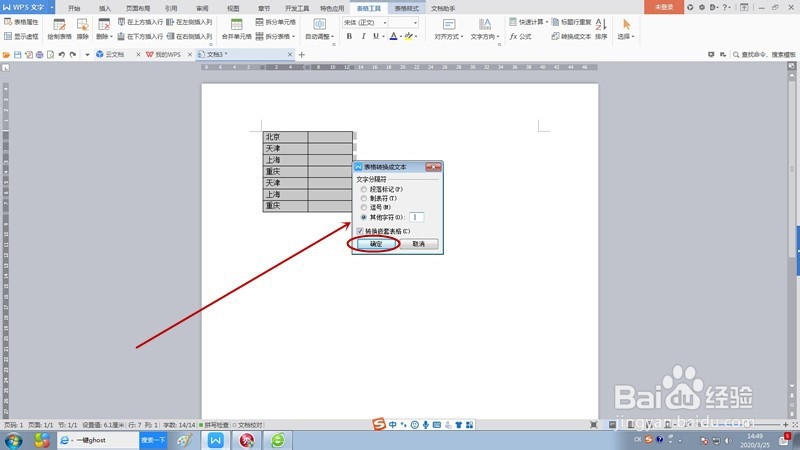Toggle underline formatting
800x450 pixels.
click(x=376, y=36)
